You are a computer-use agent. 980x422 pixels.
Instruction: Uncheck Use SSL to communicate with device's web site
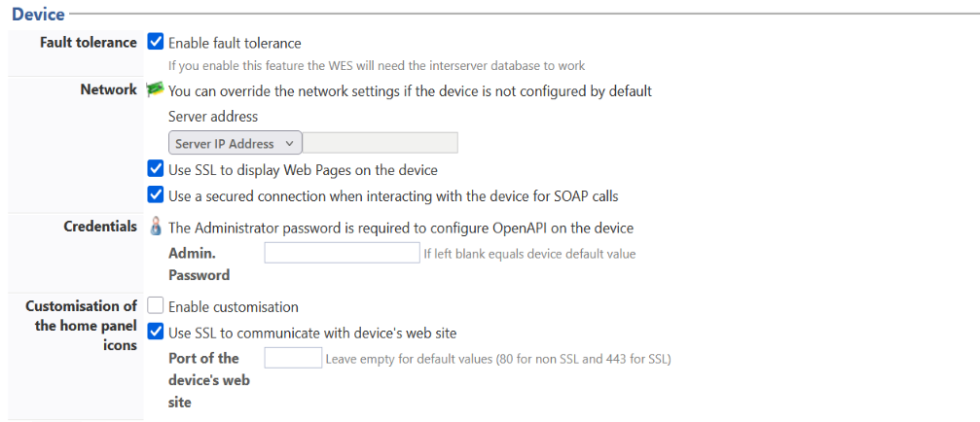[155, 333]
